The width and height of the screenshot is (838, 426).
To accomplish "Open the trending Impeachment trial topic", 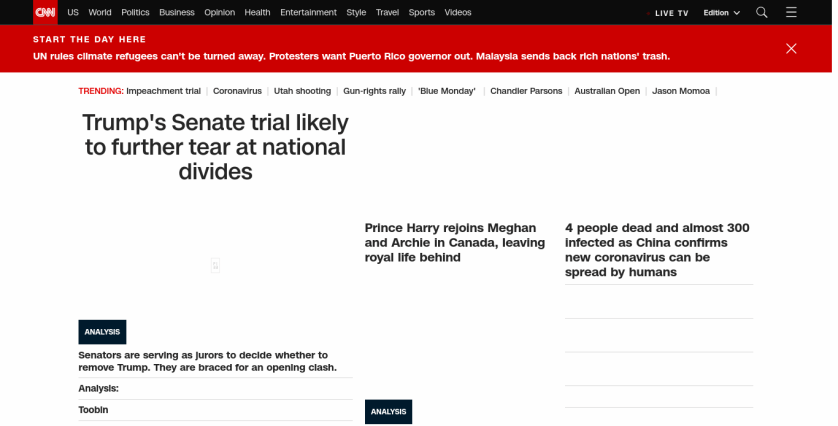I will [163, 91].
